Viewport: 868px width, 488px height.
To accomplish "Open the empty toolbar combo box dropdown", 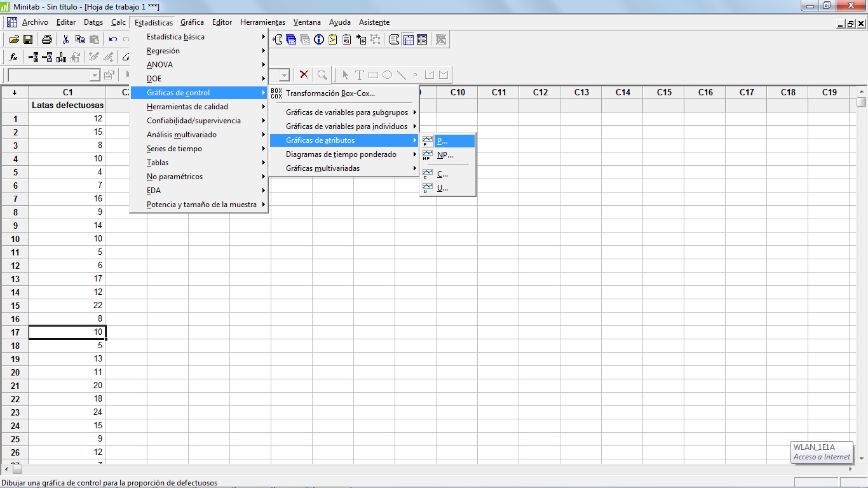I will [95, 75].
